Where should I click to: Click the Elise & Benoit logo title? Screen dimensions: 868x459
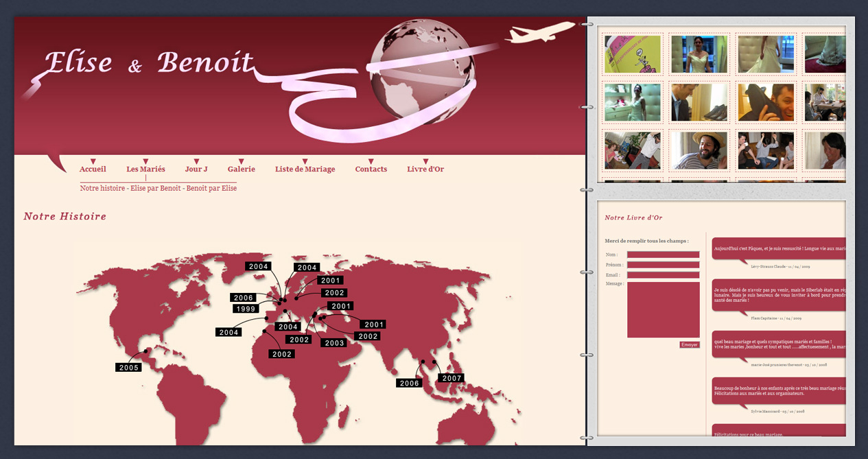coord(149,62)
